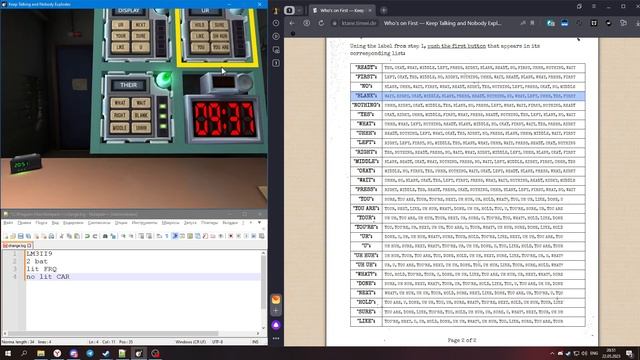640x360 pixels.
Task: Click the 'Page 2 of 2' footer text
Action: [462, 340]
